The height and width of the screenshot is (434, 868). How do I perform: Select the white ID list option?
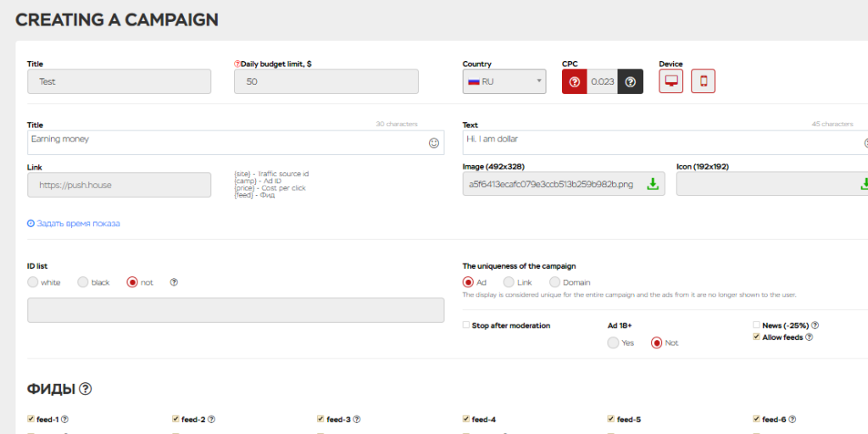[33, 282]
